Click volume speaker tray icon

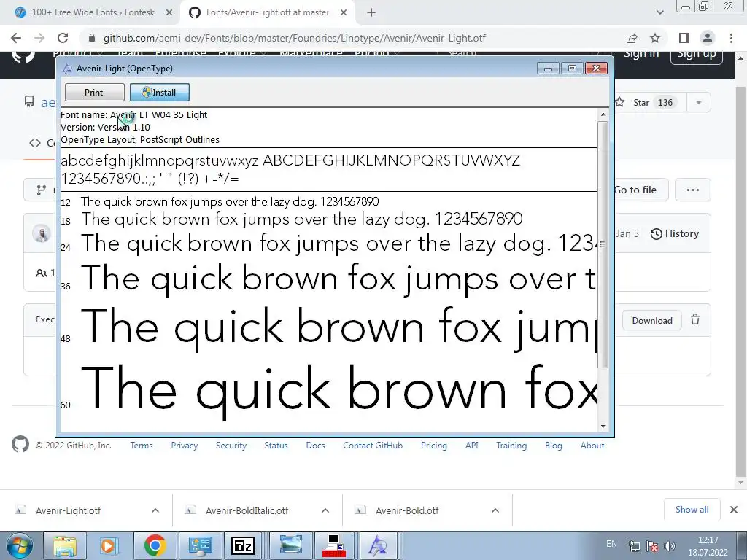click(670, 546)
